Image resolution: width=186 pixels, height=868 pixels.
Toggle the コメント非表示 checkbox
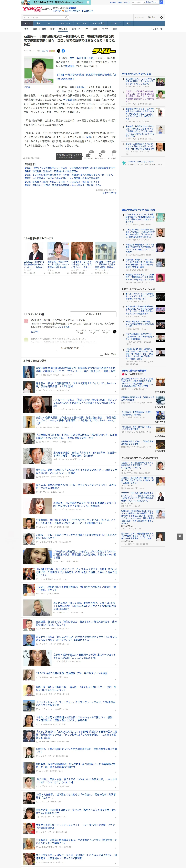pyautogui.click(x=102, y=354)
